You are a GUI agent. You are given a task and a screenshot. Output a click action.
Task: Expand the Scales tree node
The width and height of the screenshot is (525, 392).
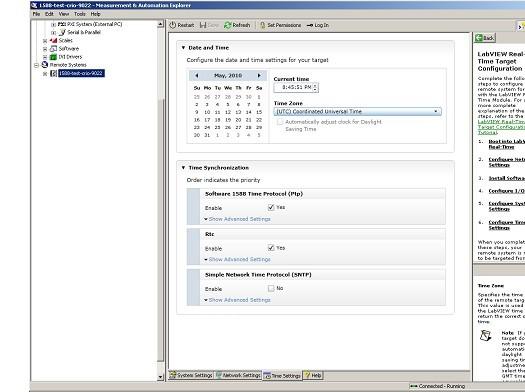(x=45, y=41)
